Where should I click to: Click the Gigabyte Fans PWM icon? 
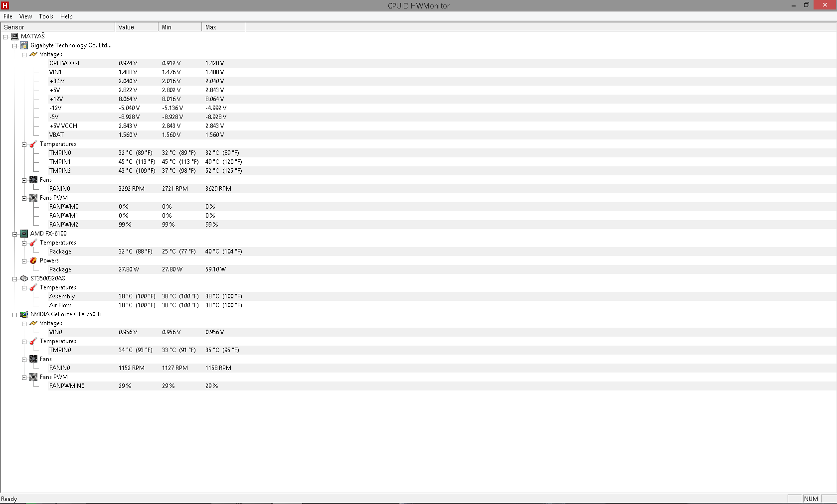[33, 198]
